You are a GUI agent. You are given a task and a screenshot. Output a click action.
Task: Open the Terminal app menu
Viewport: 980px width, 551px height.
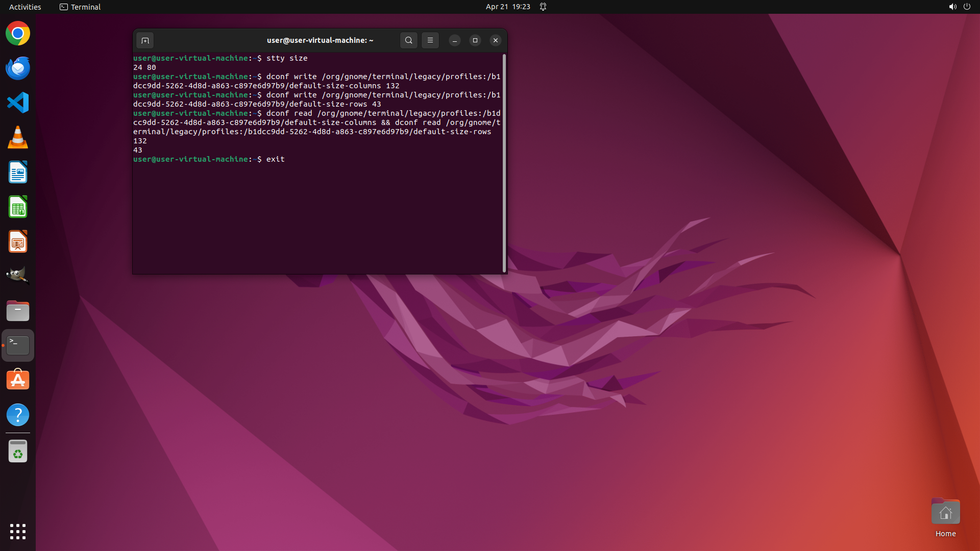[x=80, y=7]
